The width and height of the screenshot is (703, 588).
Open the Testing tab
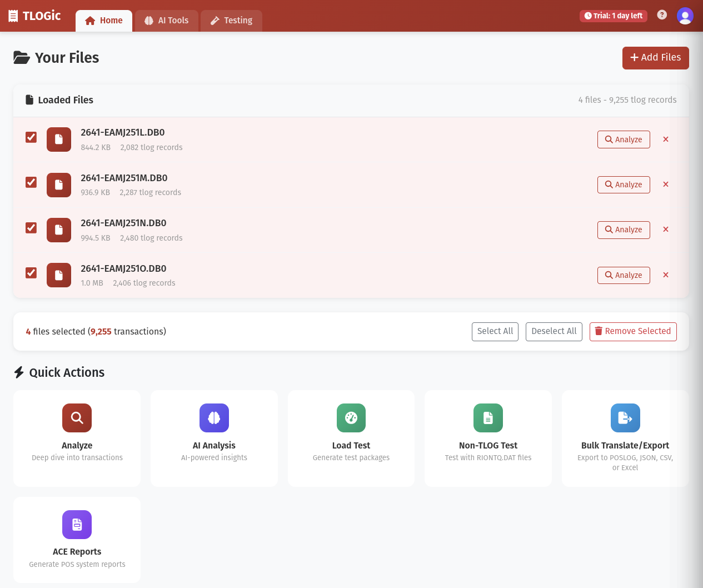(x=231, y=20)
